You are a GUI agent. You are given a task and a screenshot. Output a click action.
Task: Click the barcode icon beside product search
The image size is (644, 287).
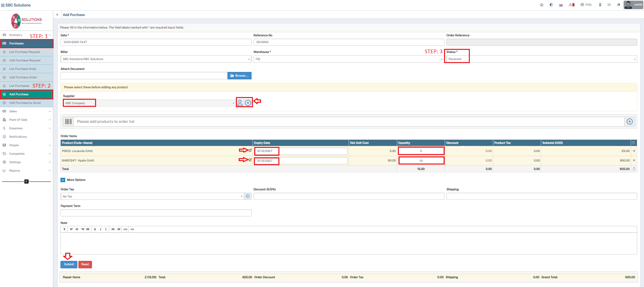[x=68, y=121]
